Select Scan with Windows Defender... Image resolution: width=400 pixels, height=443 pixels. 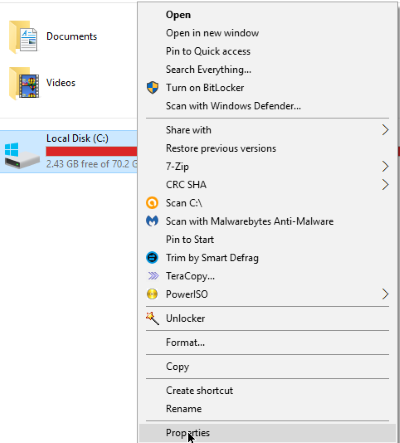pyautogui.click(x=268, y=106)
